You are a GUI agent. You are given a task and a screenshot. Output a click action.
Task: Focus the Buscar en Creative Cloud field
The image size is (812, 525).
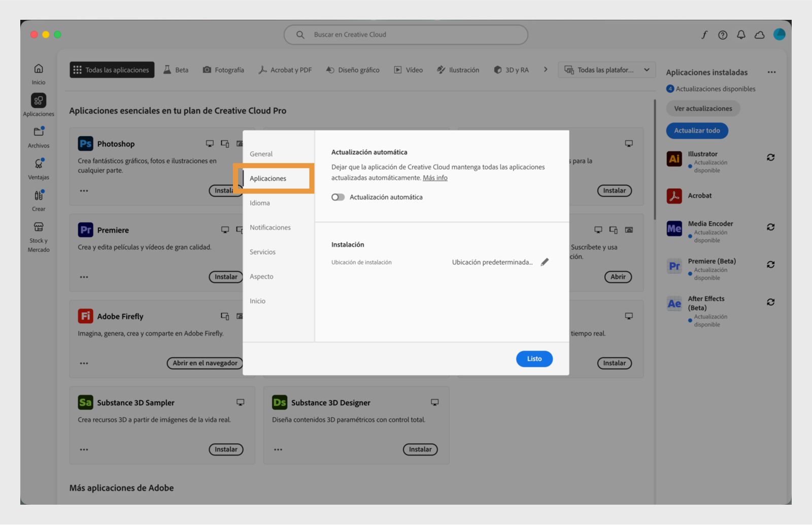pos(406,35)
